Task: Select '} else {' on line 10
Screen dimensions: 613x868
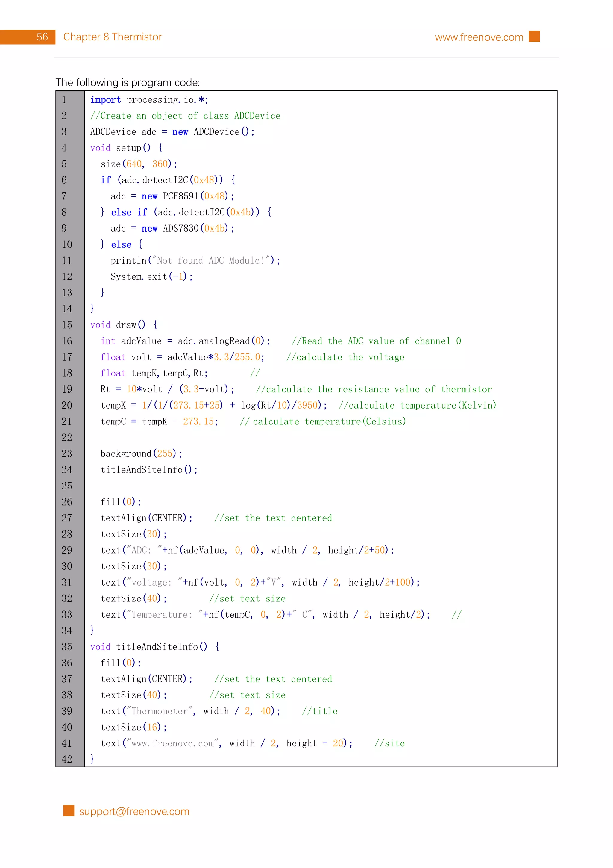Action: (x=122, y=245)
